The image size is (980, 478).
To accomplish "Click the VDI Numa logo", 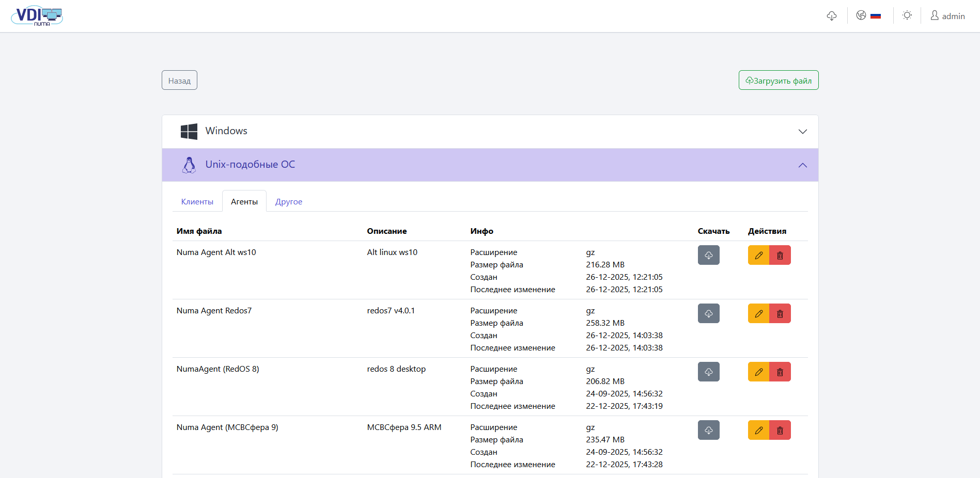I will [37, 16].
